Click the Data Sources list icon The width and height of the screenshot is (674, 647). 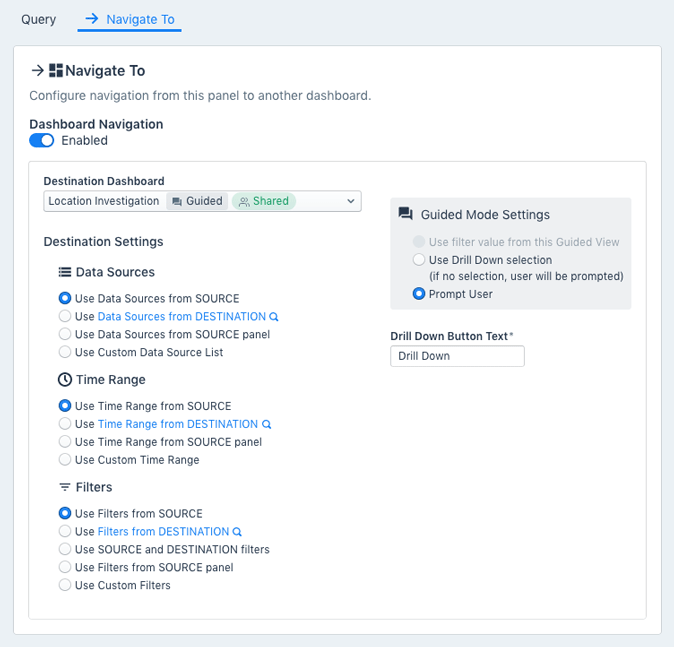point(65,272)
